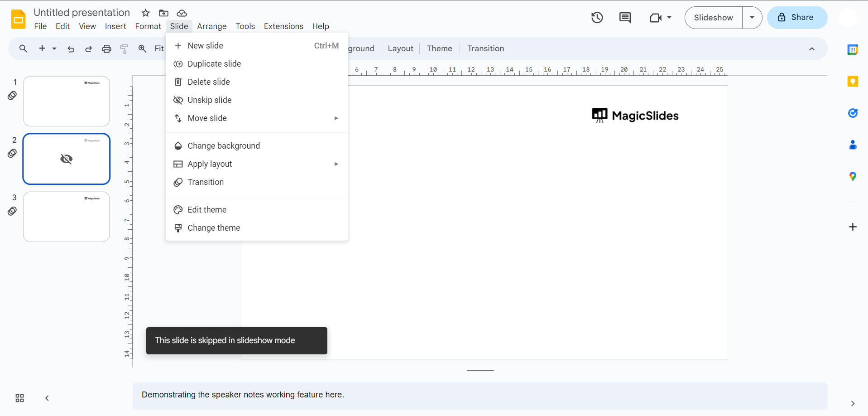Expand the Apply layout submenu
The image size is (868, 416).
336,164
